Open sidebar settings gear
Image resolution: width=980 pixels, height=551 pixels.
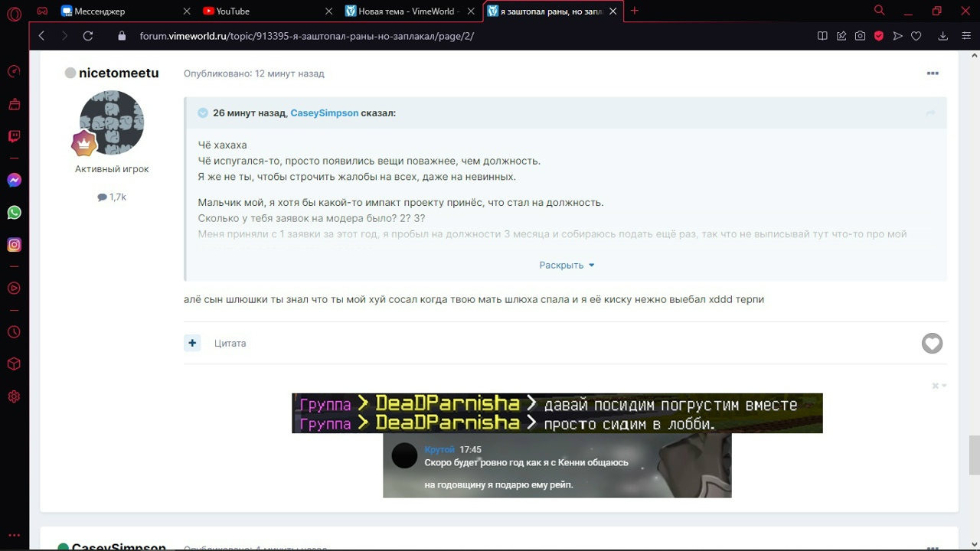click(x=14, y=396)
